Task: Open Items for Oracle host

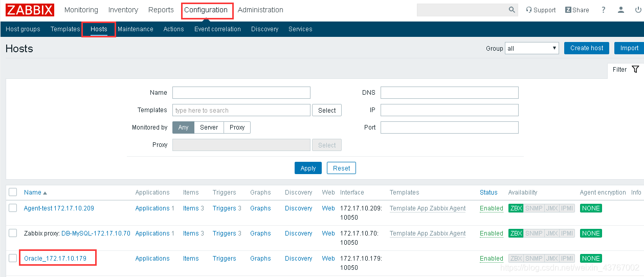Action: click(191, 259)
